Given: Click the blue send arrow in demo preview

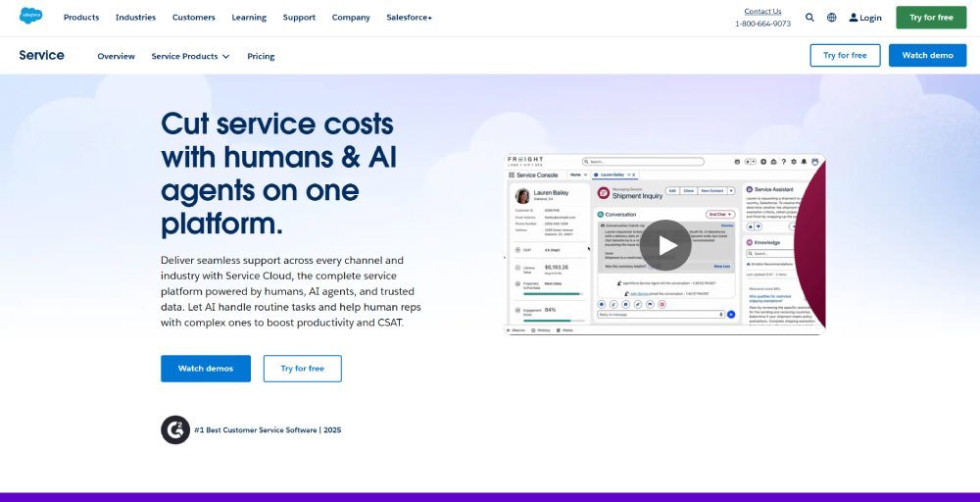Looking at the screenshot, I should [x=731, y=315].
